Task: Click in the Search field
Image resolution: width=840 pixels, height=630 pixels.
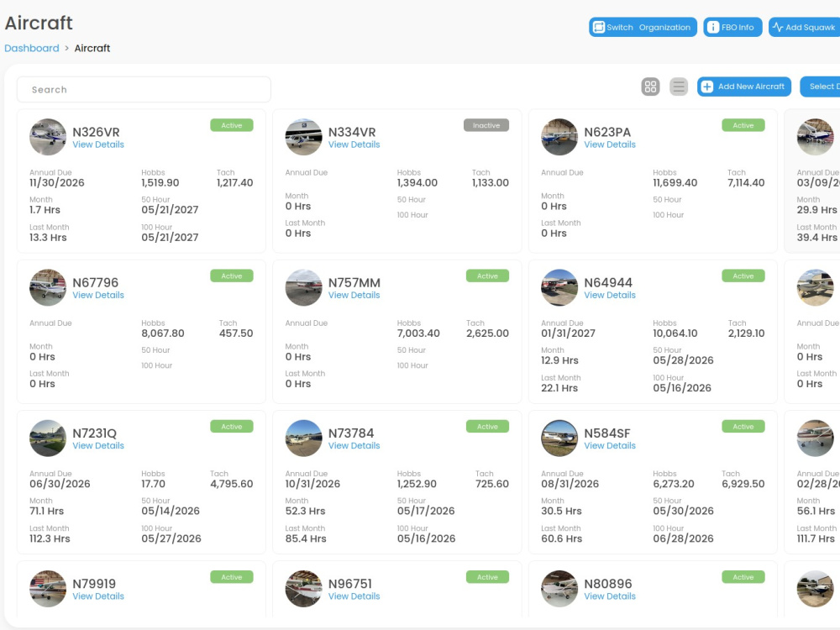Action: tap(144, 90)
